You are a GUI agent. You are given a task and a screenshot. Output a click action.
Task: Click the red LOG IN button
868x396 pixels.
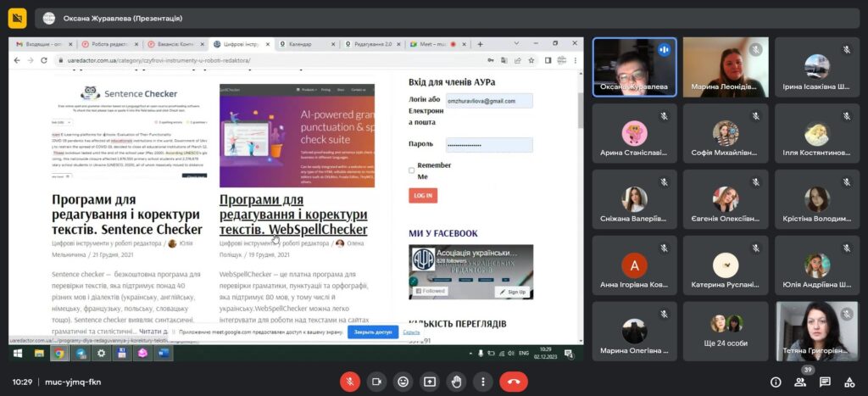[x=423, y=195]
